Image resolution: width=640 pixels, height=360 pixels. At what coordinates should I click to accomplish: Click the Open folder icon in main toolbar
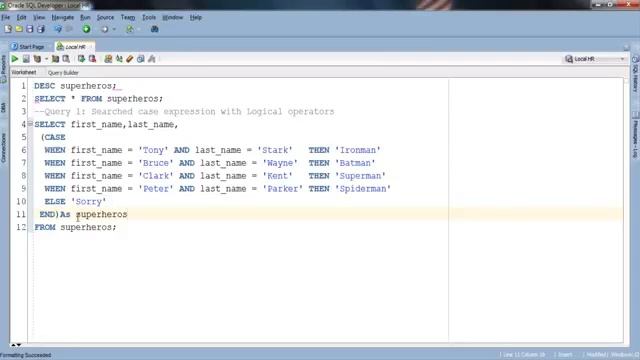[x=19, y=29]
